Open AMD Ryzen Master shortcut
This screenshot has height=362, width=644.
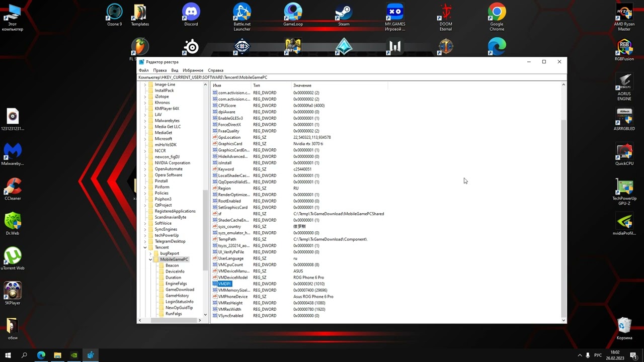pos(624,18)
